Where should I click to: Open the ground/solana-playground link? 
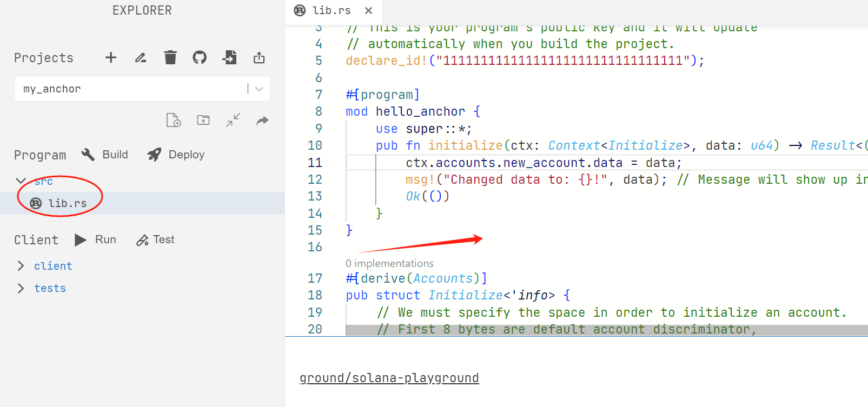click(x=389, y=378)
